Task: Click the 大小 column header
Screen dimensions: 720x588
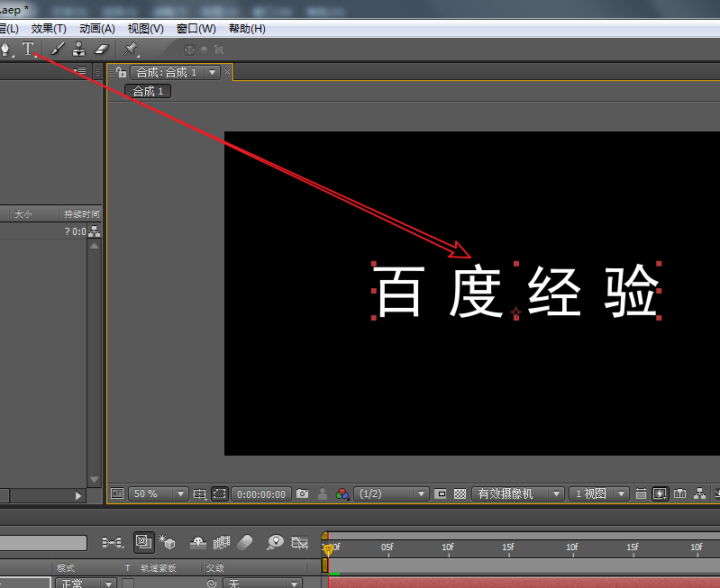Action: [23, 214]
